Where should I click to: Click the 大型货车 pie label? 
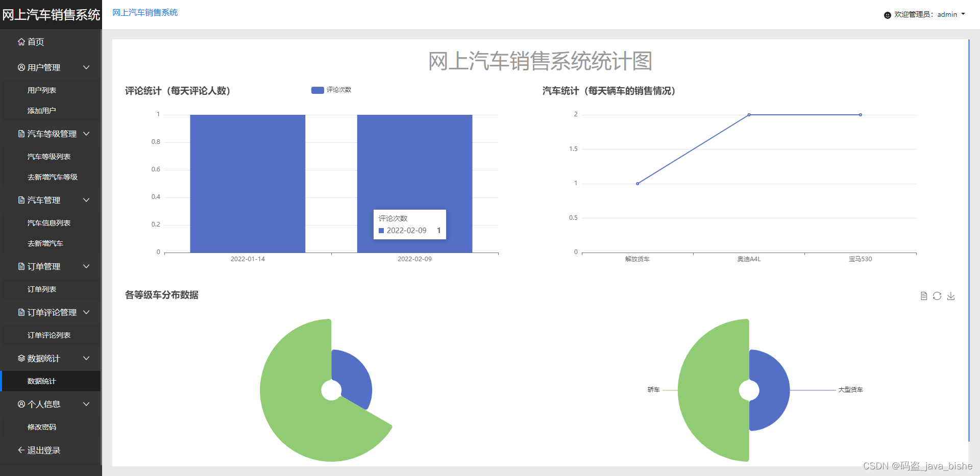click(850, 390)
